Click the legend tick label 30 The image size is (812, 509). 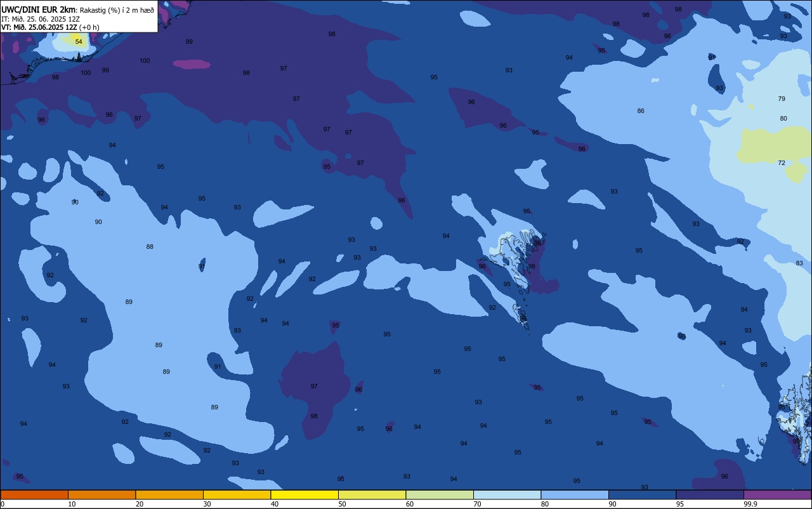(207, 504)
